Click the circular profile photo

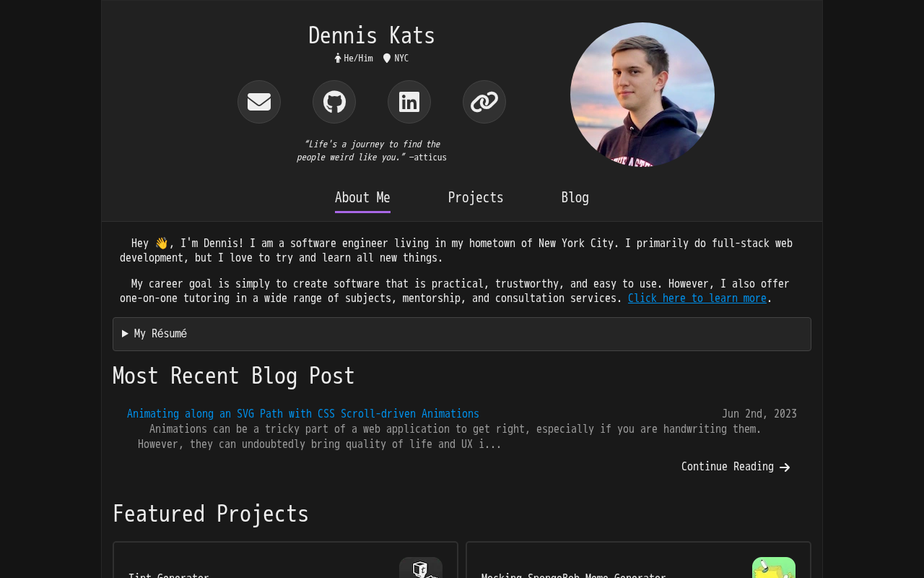click(642, 95)
